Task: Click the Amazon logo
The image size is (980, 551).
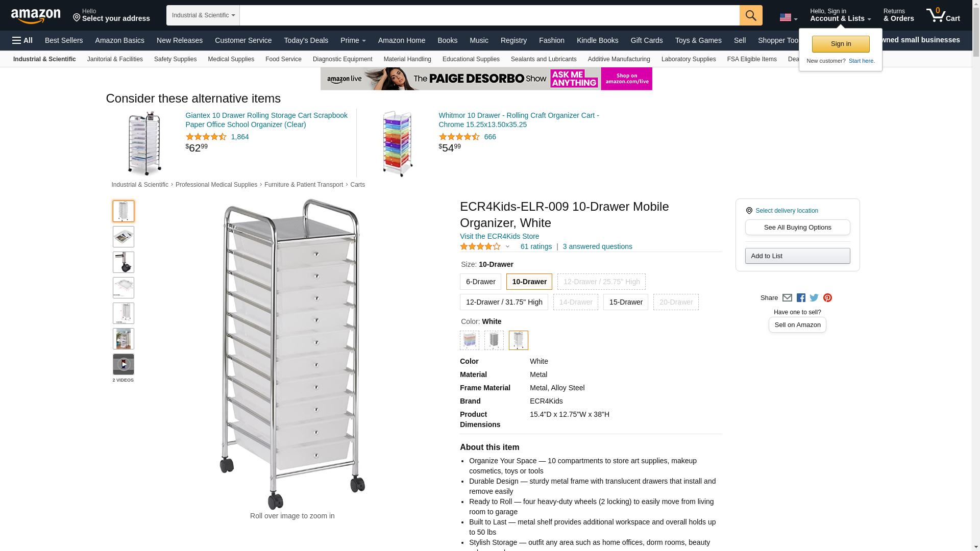Action: point(36,16)
